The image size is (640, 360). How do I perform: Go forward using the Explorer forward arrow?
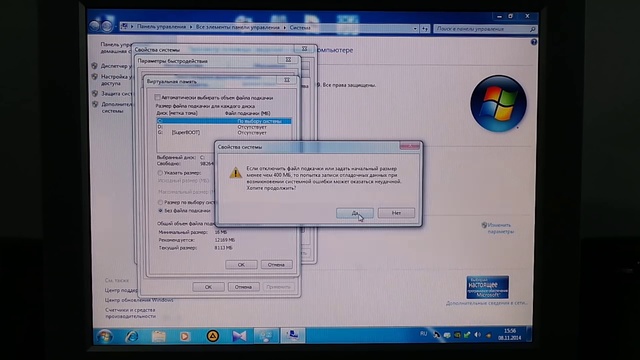tap(107, 26)
